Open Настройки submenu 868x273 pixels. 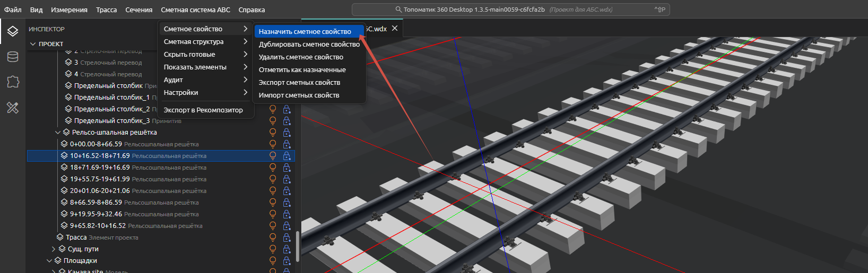point(206,93)
